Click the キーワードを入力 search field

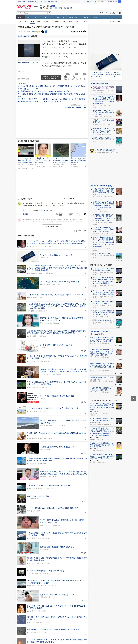click(x=32, y=13)
